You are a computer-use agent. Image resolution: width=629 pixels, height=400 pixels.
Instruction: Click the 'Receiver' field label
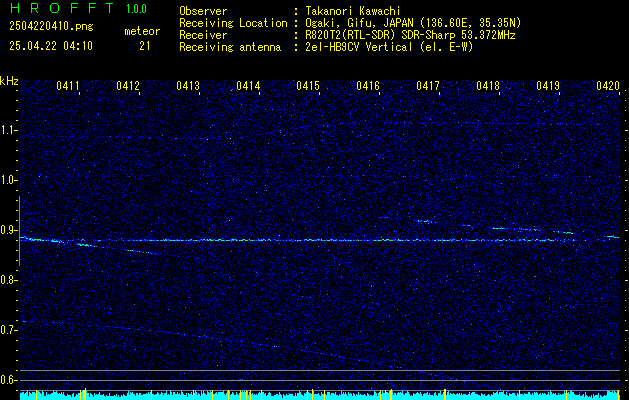coord(203,35)
